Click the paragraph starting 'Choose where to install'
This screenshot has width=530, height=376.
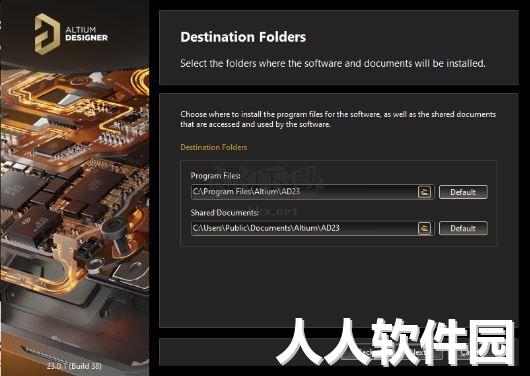(338, 119)
